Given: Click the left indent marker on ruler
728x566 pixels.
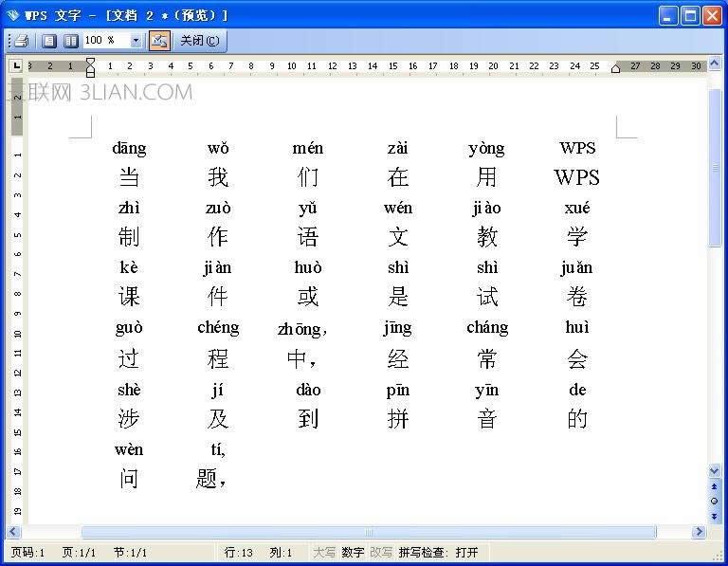Looking at the screenshot, I should [x=91, y=67].
